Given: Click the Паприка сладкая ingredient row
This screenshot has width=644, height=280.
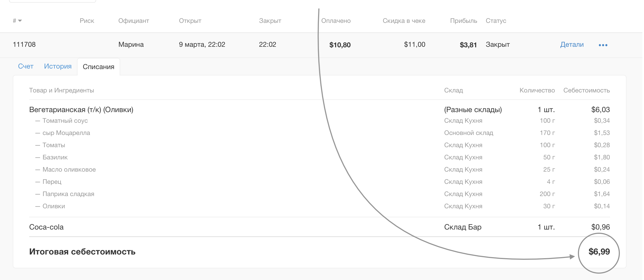Looking at the screenshot, I should (68, 194).
